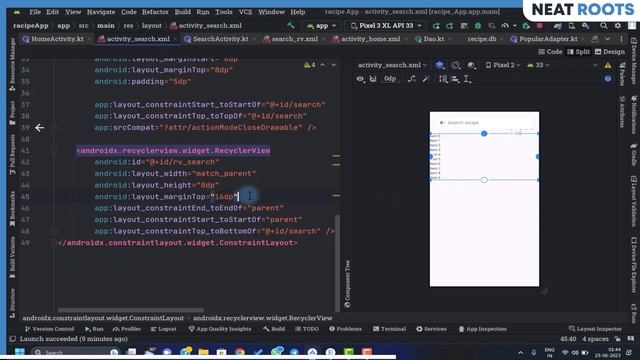
Task: Click the Windows Start button
Action: pos(20,352)
